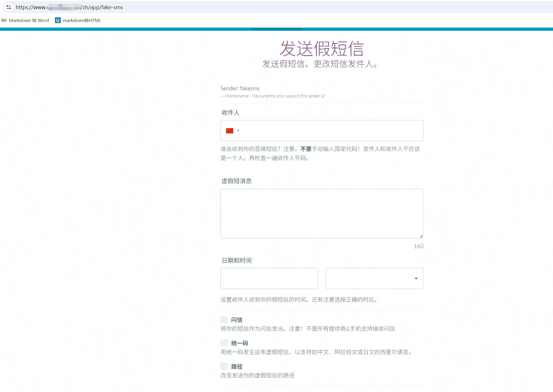Expand the timezone selection dropdown
Screen dimensions: 553x392
coord(416,278)
